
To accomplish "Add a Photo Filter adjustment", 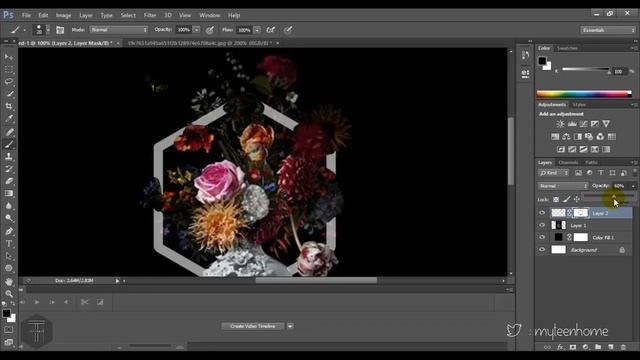I will (x=589, y=137).
